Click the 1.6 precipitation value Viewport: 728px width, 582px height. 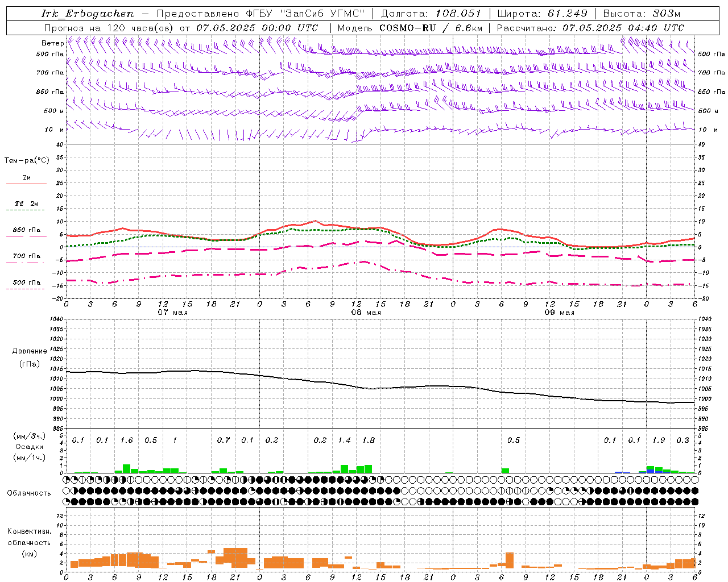(127, 440)
